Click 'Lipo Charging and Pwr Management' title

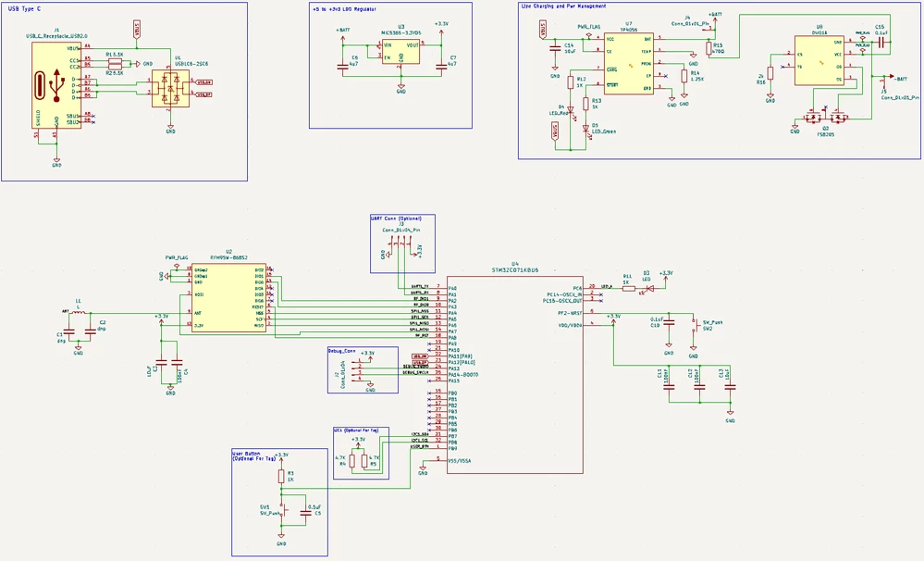pyautogui.click(x=563, y=6)
